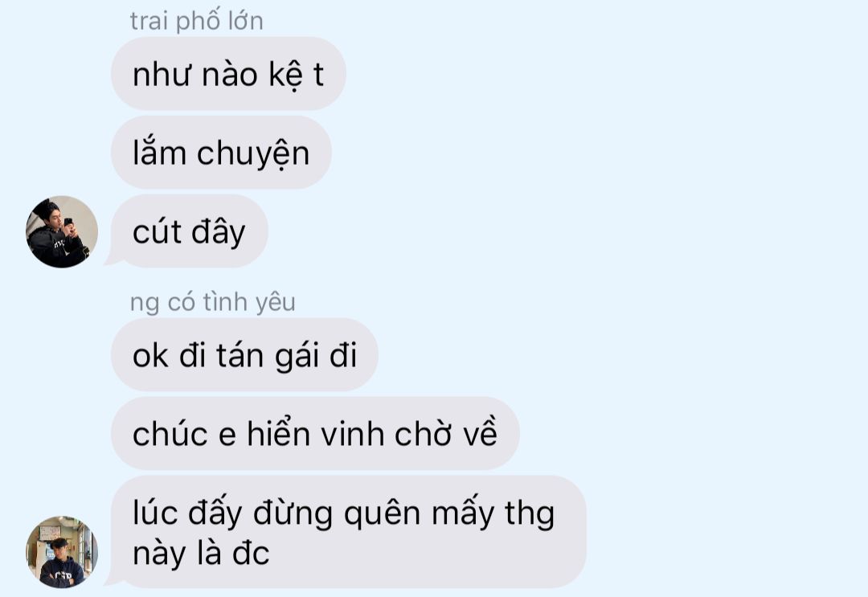Select the 'như nào kệ t' message bubble

point(228,74)
